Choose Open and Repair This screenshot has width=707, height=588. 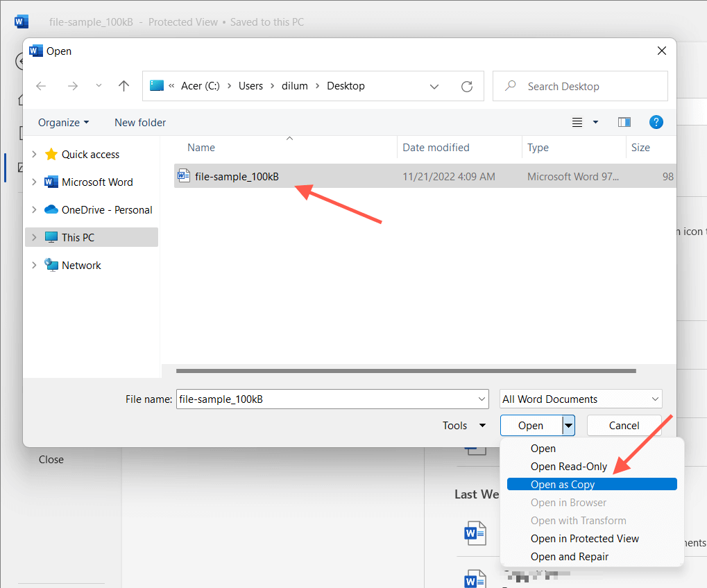click(570, 557)
